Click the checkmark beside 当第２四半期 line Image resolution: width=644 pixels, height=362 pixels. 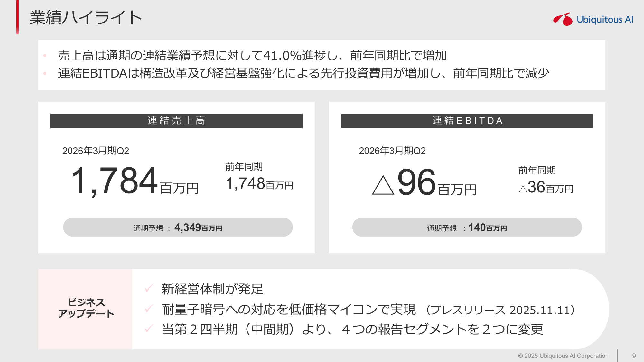(149, 329)
